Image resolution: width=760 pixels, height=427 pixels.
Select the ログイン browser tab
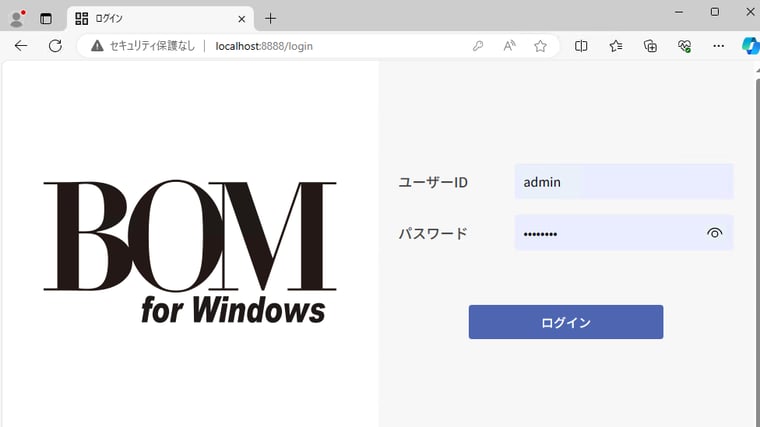tap(160, 19)
